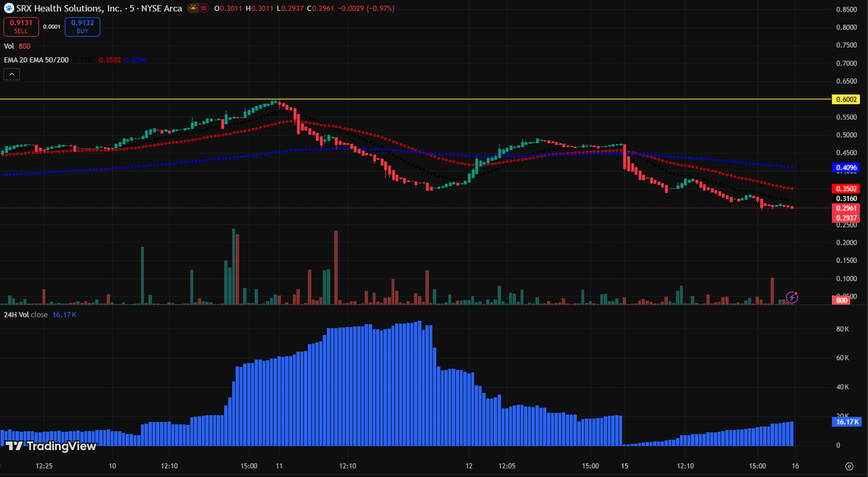
Task: Click the blue 0.9132 BUY button
Action: [x=82, y=27]
